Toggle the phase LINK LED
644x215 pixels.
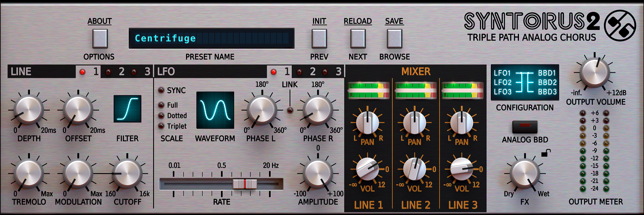coord(289,110)
